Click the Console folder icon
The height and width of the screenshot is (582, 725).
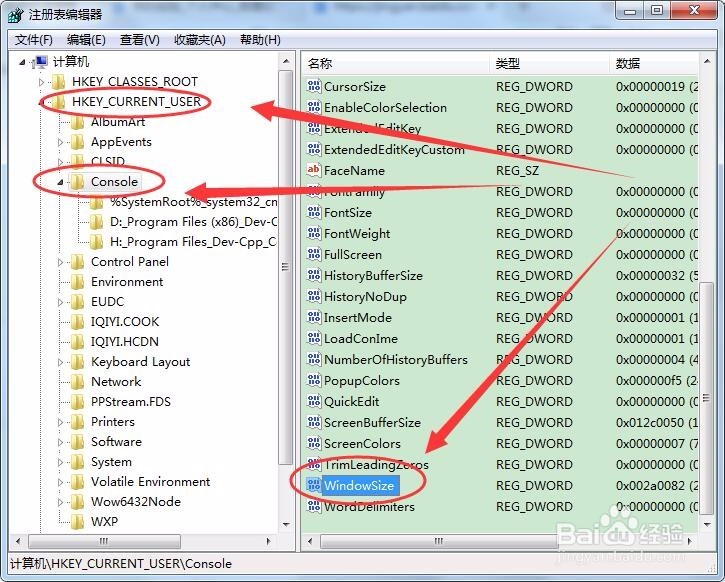coord(77,182)
